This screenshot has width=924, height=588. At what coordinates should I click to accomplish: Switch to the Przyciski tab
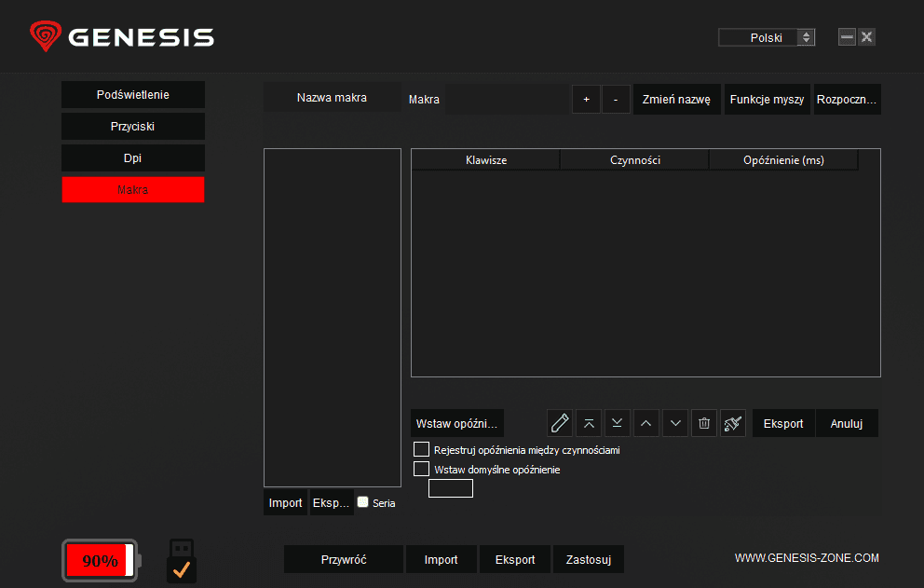click(x=133, y=126)
